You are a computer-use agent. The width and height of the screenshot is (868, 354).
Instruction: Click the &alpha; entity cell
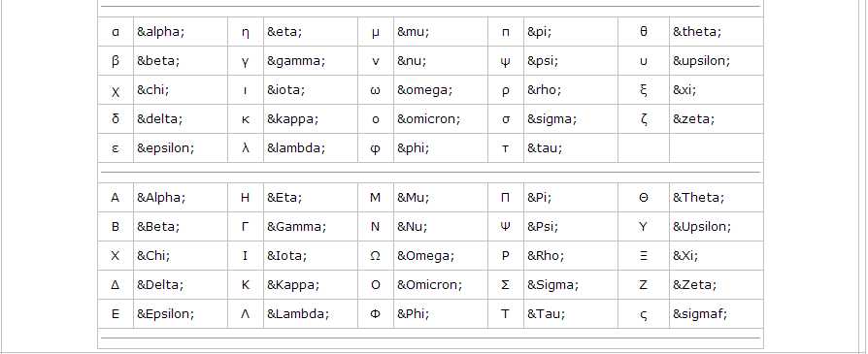180,32
